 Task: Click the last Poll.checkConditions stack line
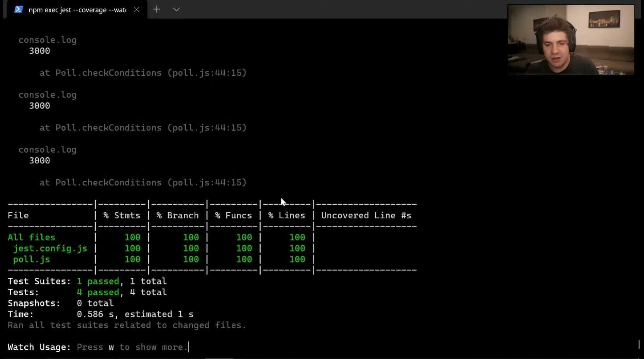(143, 182)
